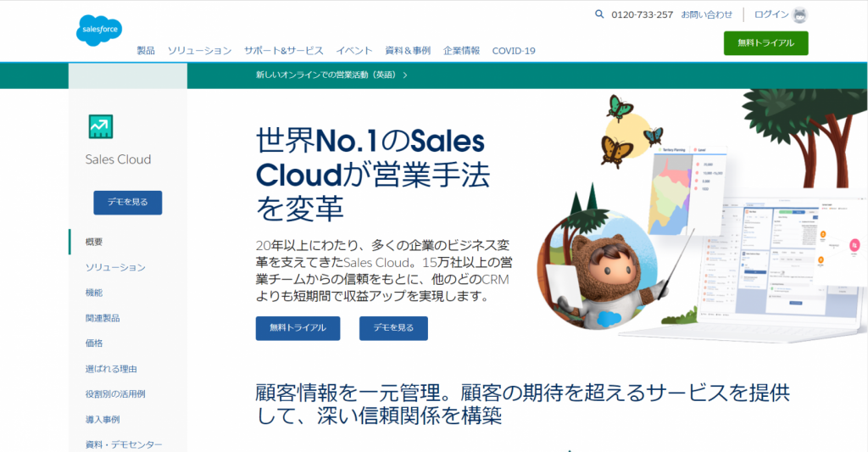Click the chevron after 新しいオンラインでの営業活動
868x452 pixels.
(405, 75)
